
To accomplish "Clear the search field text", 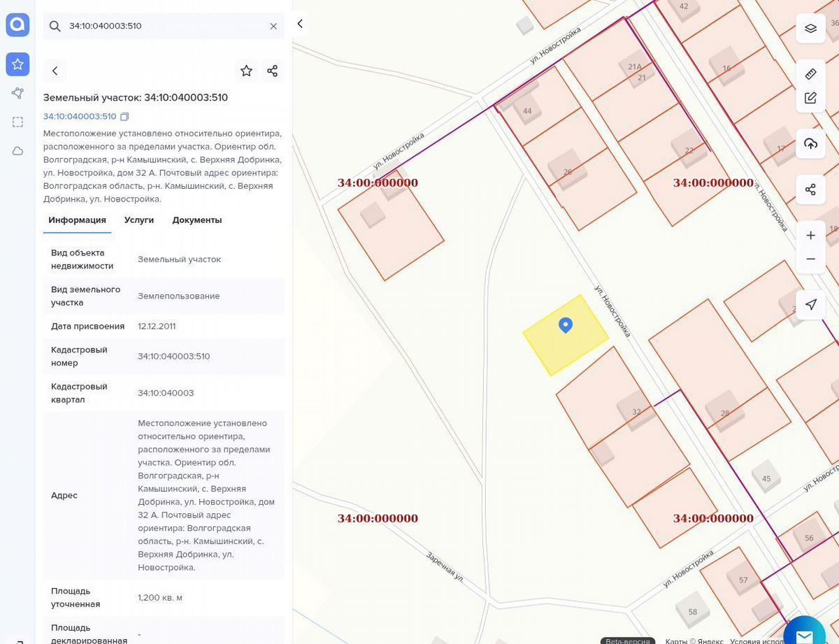I will pyautogui.click(x=273, y=26).
